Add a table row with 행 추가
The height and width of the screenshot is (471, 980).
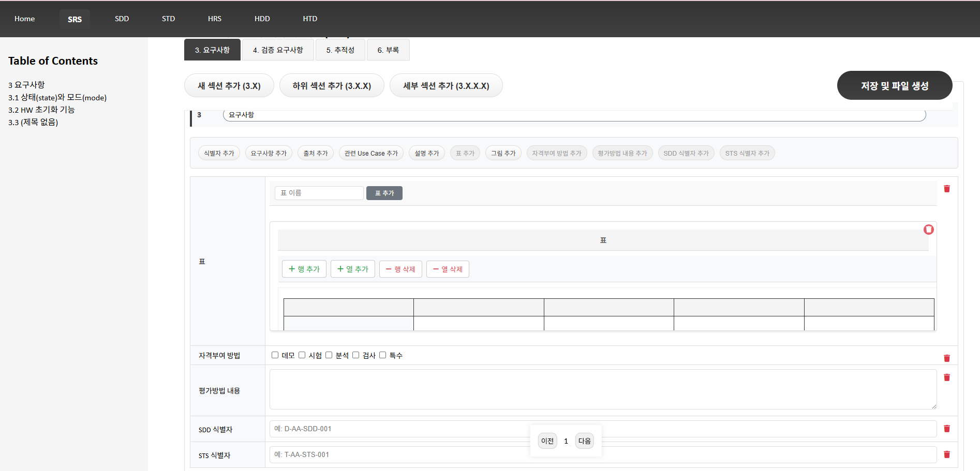click(x=304, y=269)
